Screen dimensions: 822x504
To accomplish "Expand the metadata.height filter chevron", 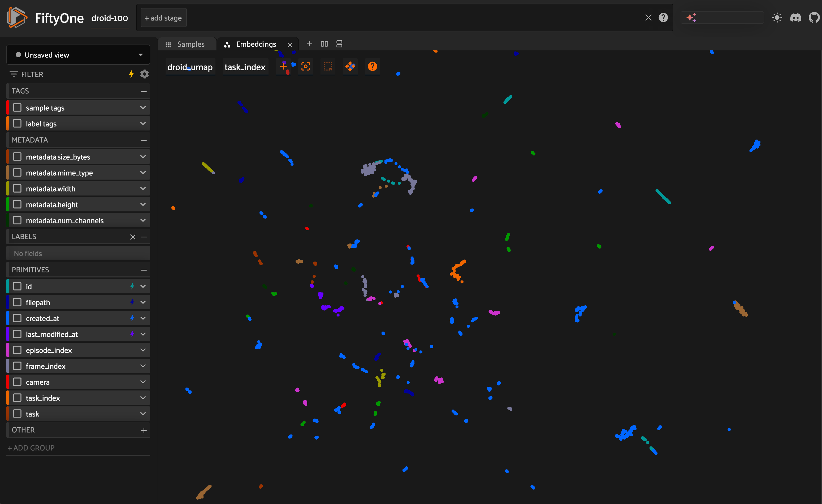I will [143, 205].
